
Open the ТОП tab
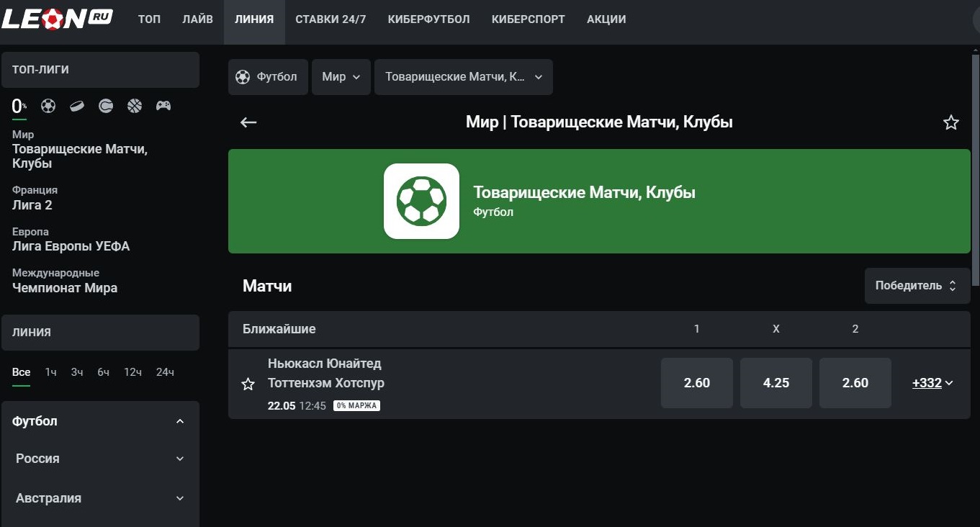[x=149, y=19]
